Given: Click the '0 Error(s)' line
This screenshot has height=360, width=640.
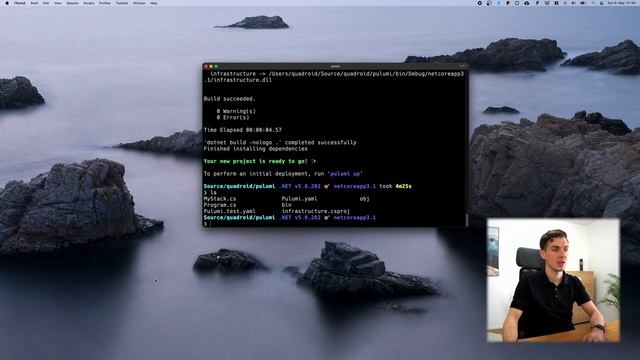Looking at the screenshot, I should [233, 118].
